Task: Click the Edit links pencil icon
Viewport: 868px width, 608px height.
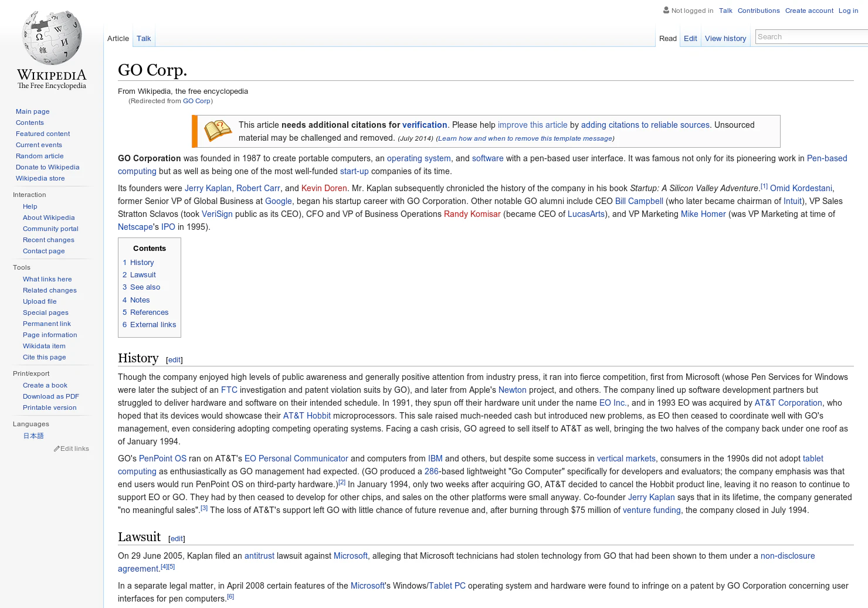Action: (x=56, y=449)
